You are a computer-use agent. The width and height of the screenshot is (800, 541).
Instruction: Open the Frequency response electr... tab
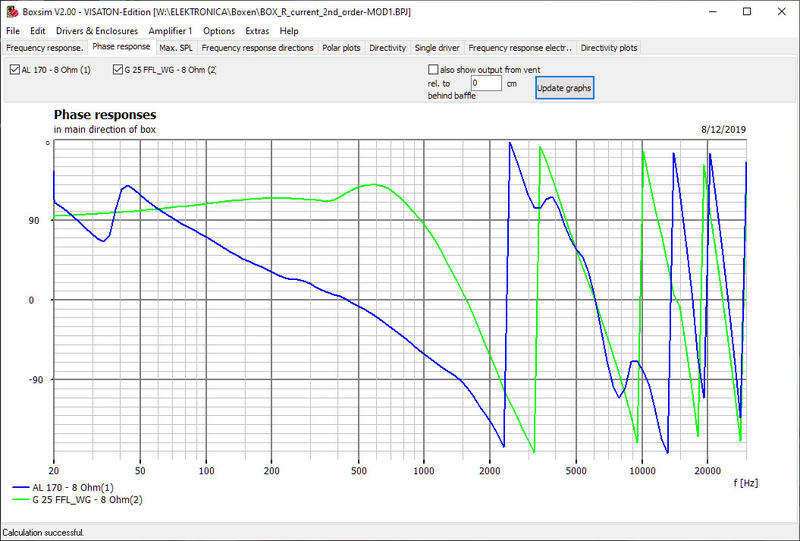(x=520, y=47)
